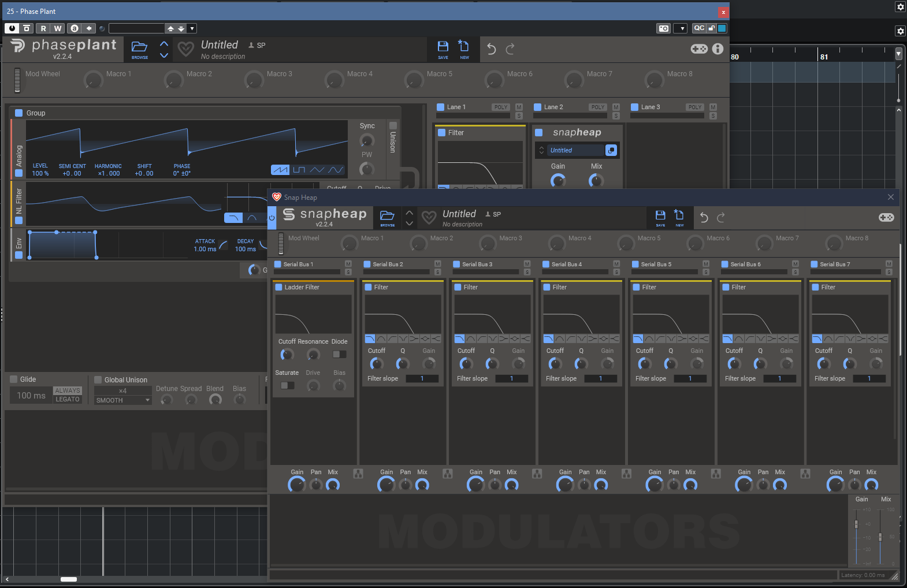Open the snapheap editor popup in Lane 2
This screenshot has width=907, height=588.
(x=611, y=150)
